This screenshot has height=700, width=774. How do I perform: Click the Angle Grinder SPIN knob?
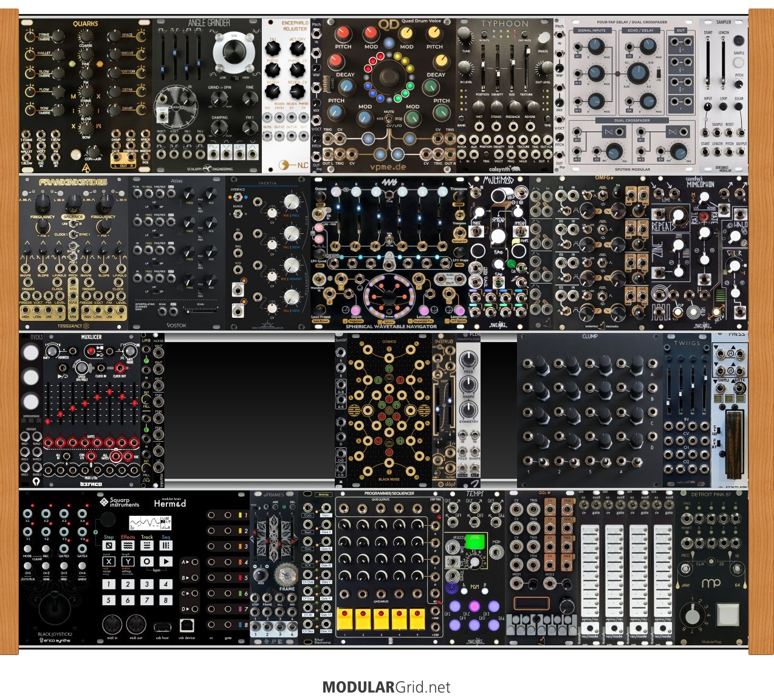(x=235, y=53)
